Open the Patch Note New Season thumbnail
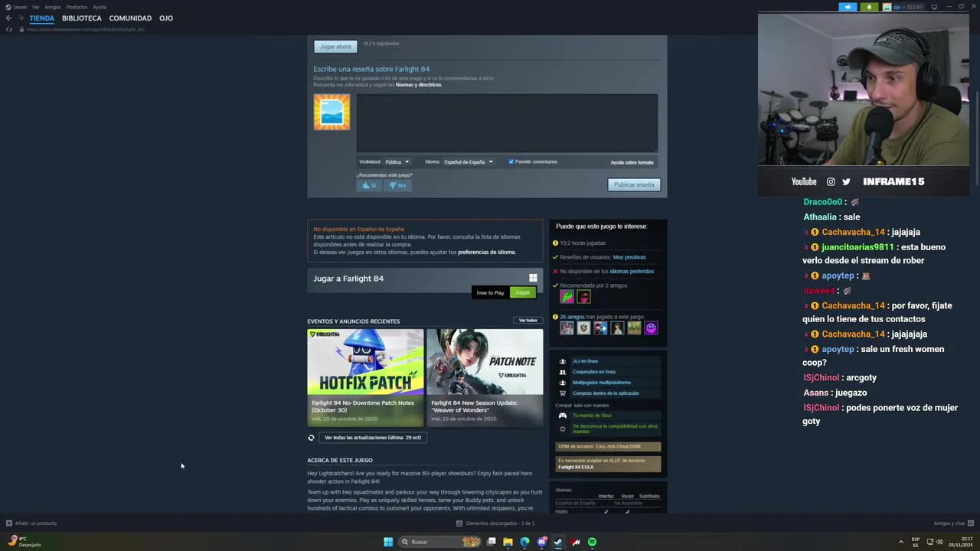 click(x=485, y=362)
